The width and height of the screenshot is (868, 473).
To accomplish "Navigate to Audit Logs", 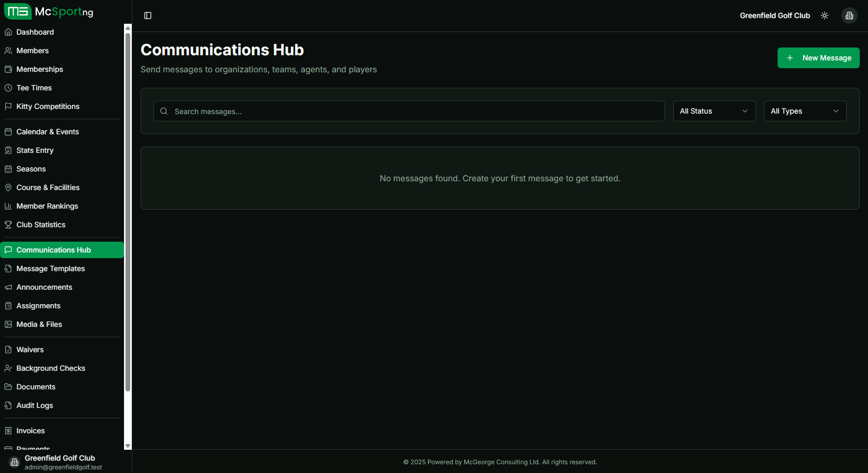I will point(34,405).
